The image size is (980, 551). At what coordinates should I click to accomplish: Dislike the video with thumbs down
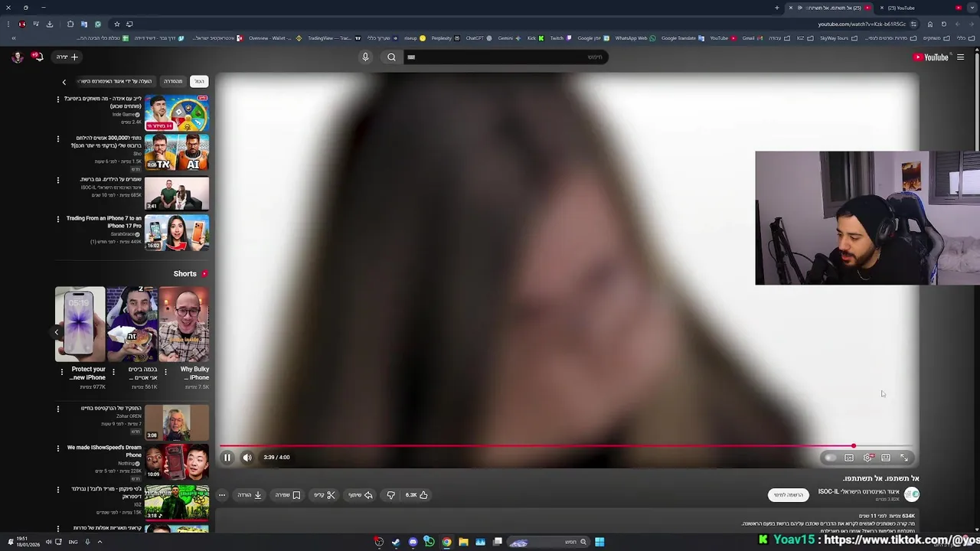pyautogui.click(x=390, y=495)
